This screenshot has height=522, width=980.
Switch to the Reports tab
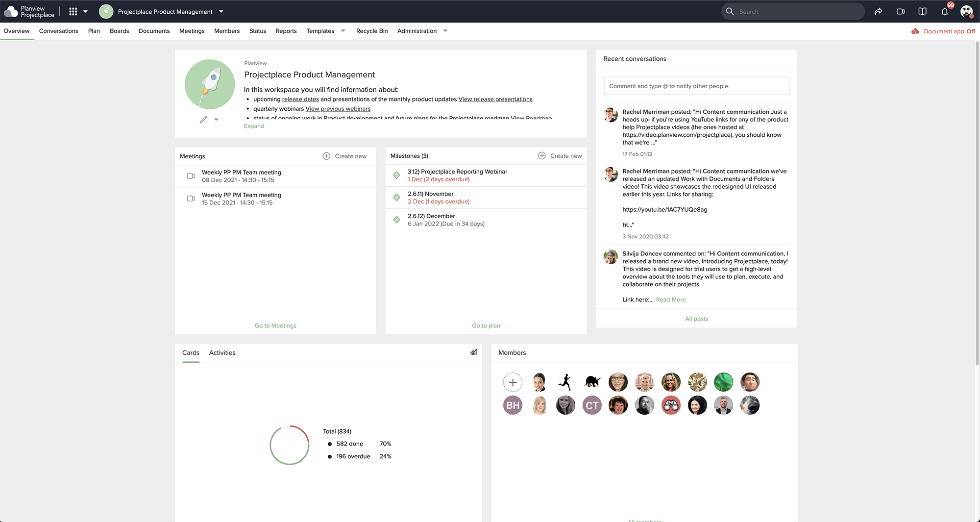(x=286, y=31)
